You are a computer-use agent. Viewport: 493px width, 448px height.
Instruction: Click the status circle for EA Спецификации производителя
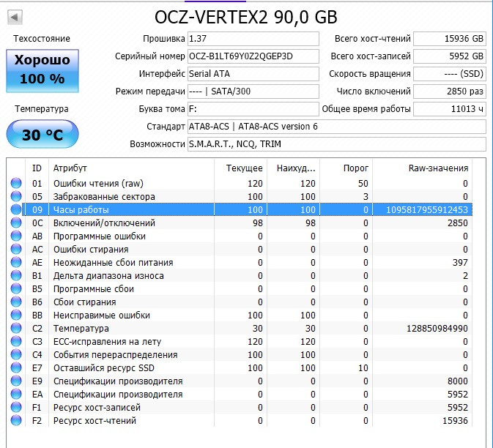point(16,395)
